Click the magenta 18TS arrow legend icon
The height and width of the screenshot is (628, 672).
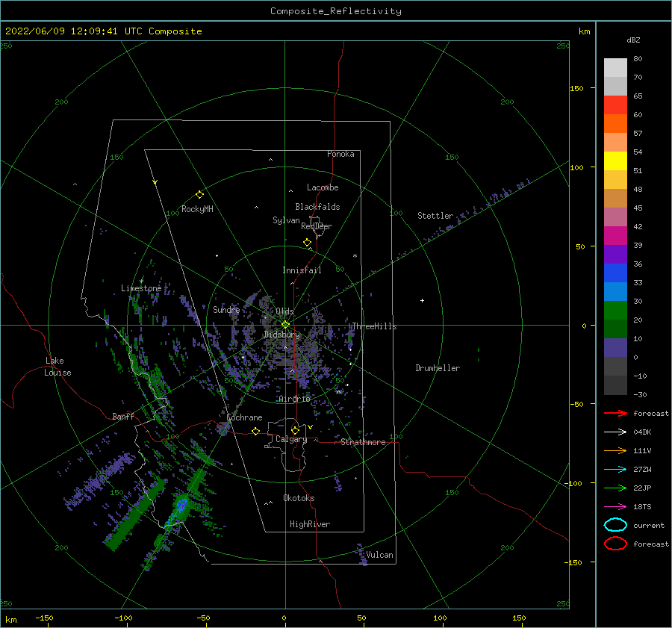[x=615, y=507]
